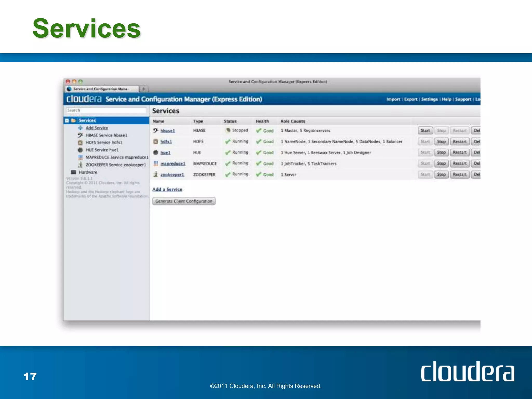Click the hdfs1 icon in services table

(156, 142)
